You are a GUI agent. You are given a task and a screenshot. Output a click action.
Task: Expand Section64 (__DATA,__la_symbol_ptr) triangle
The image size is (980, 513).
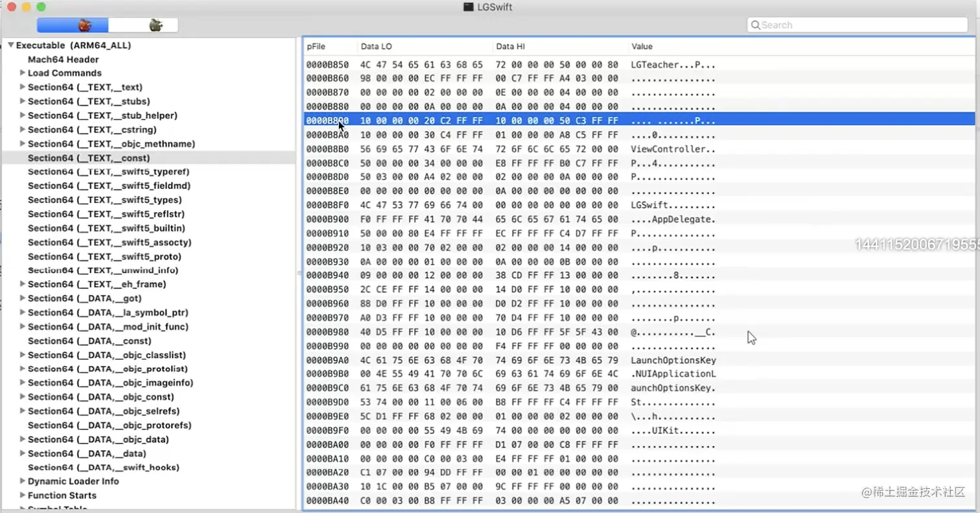23,313
